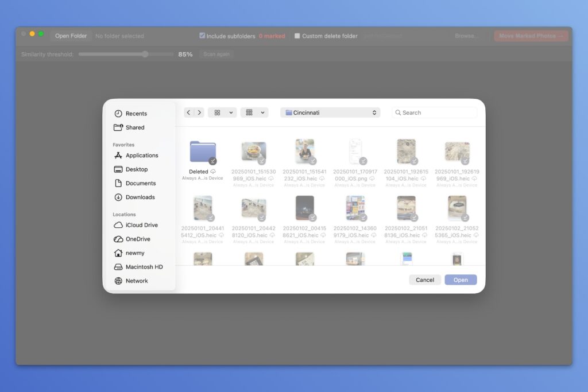
Task: Select the Deleted folder icon
Action: (x=203, y=152)
